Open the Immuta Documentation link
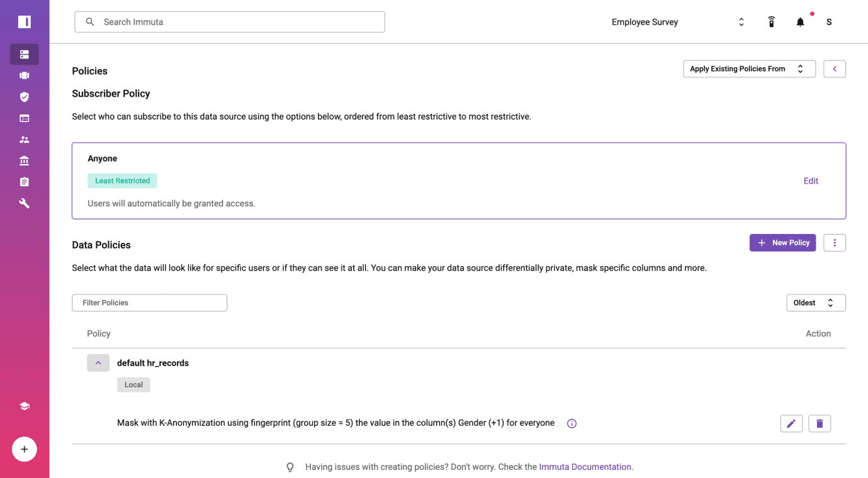The image size is (868, 478). click(x=585, y=467)
